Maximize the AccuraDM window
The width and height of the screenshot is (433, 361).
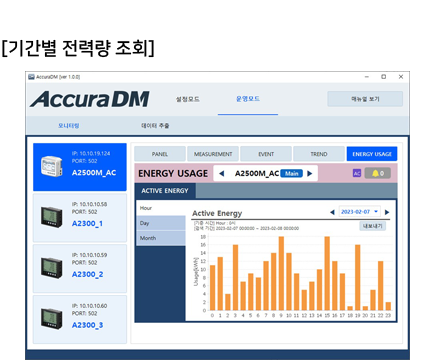click(384, 77)
